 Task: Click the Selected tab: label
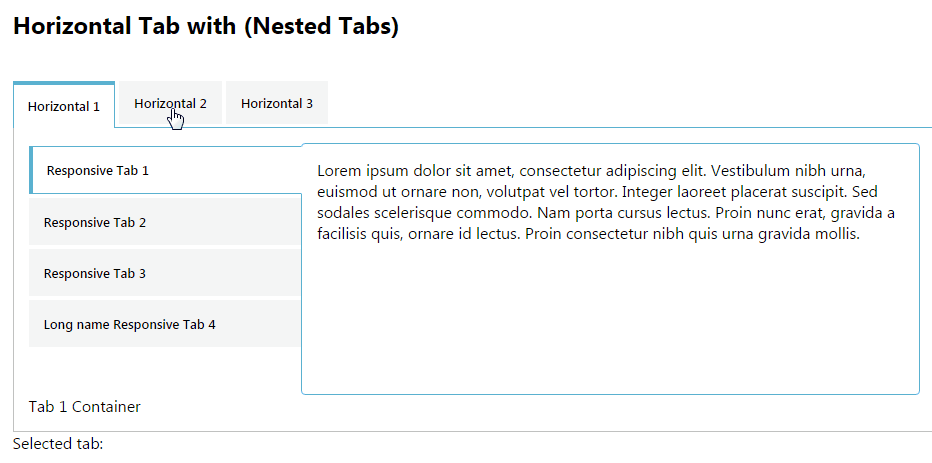[x=58, y=444]
